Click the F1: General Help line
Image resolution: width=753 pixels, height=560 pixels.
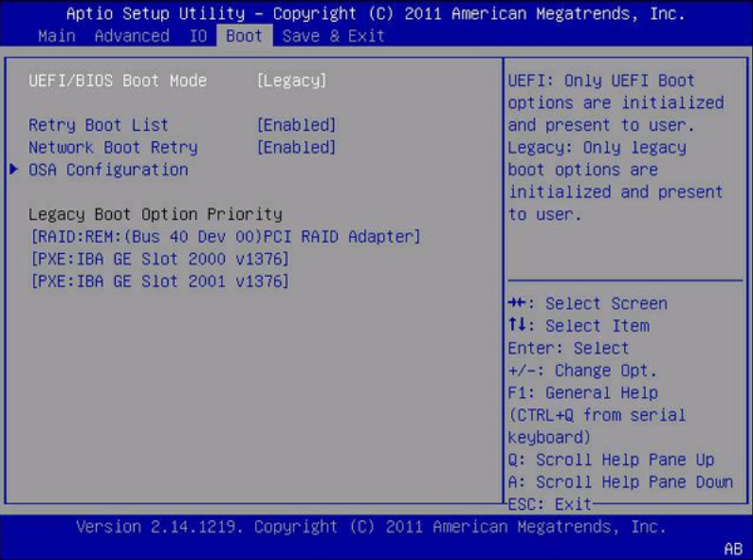(583, 392)
